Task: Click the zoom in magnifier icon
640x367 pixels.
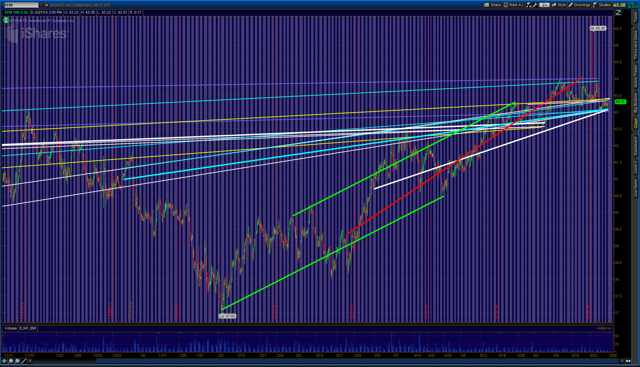Action: (x=11, y=361)
